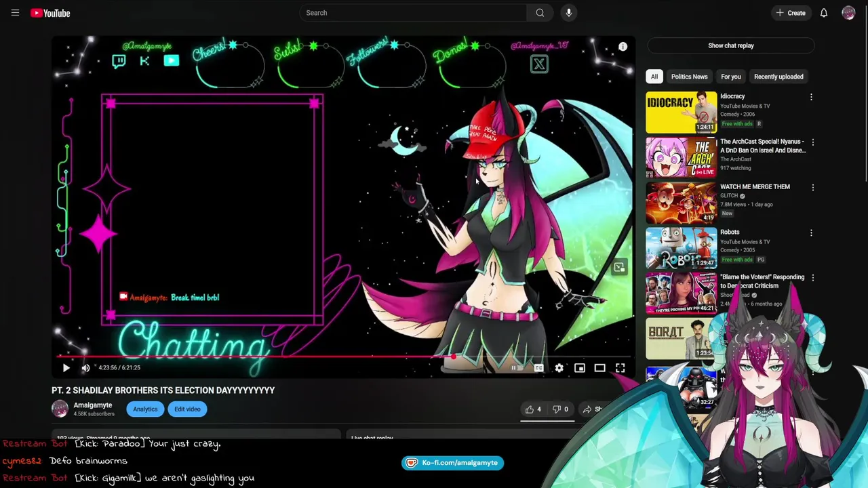Select the Politics News chip
This screenshot has height=488, width=868.
click(689, 77)
